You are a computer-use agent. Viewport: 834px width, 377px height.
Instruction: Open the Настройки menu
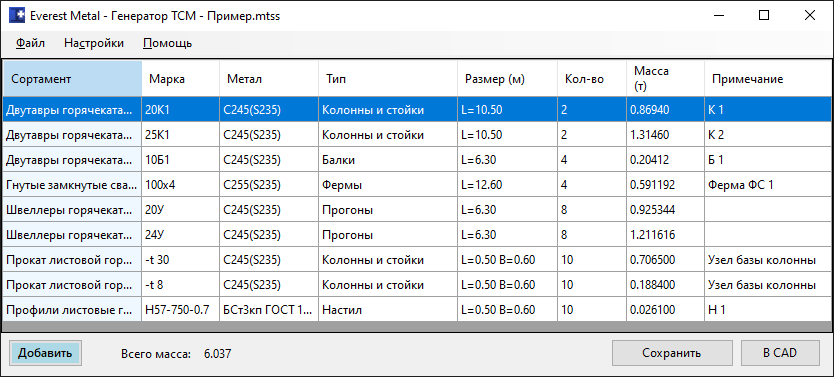94,43
